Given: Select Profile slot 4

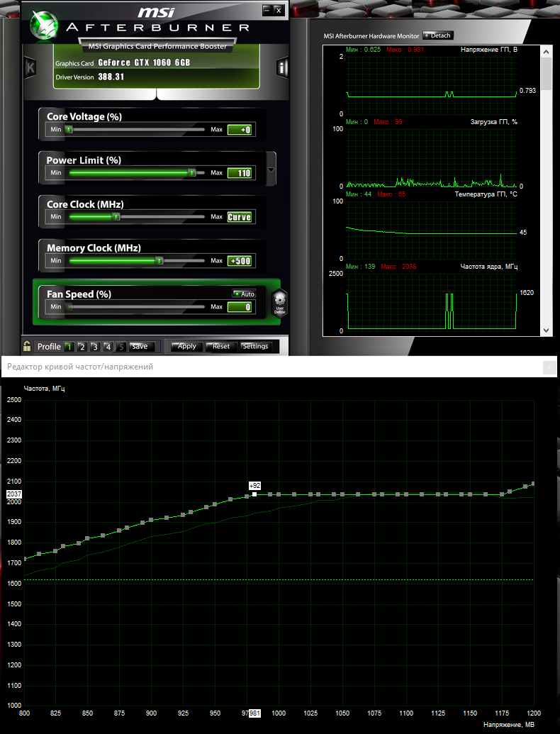Looking at the screenshot, I should click(x=108, y=346).
